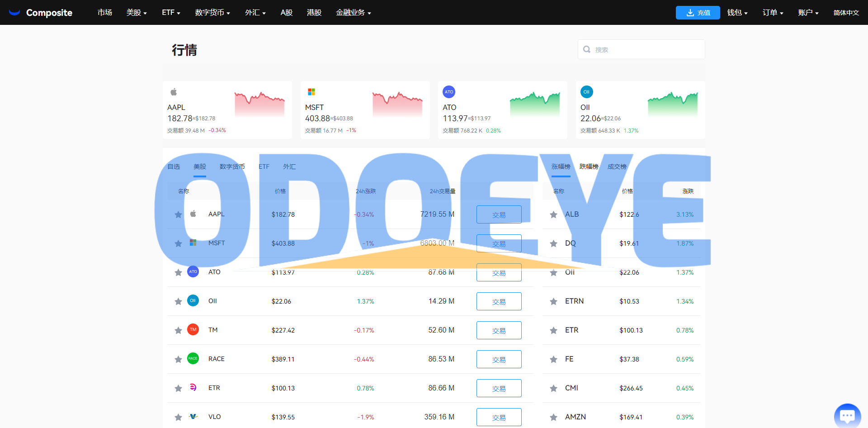This screenshot has width=868, height=428.
Task: Star ALB in the gainers list
Action: point(553,214)
